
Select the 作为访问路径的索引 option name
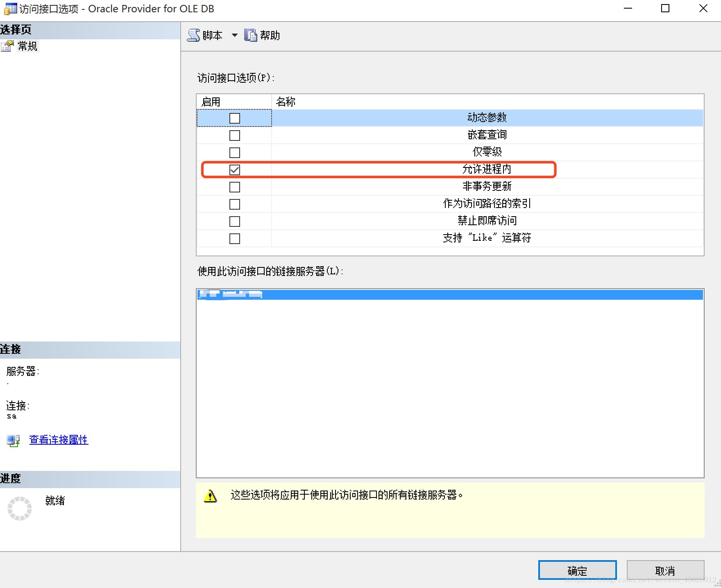(487, 204)
